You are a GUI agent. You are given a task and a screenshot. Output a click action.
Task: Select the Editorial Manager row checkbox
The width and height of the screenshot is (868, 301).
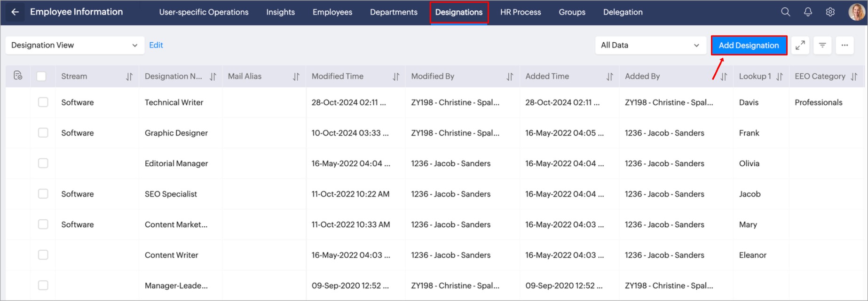(x=43, y=163)
